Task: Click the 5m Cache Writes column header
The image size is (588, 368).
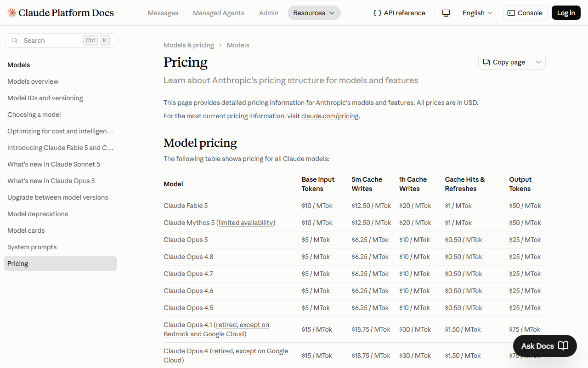Action: click(x=367, y=184)
